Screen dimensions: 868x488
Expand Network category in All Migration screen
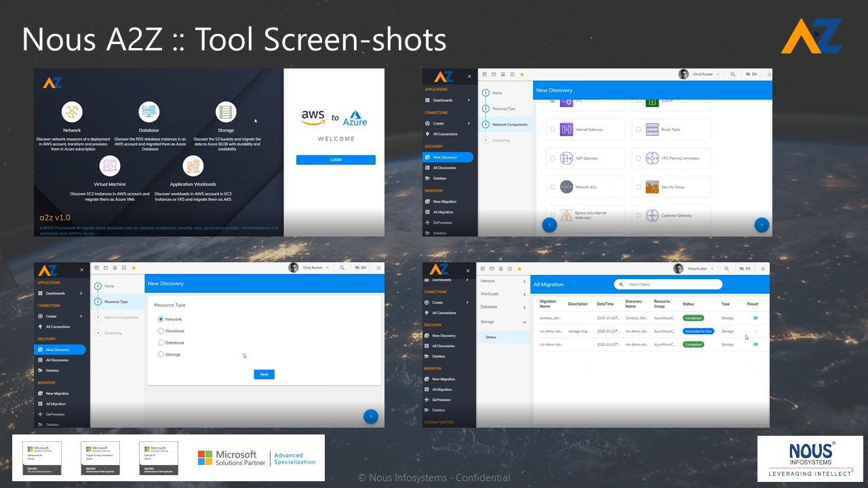[503, 281]
